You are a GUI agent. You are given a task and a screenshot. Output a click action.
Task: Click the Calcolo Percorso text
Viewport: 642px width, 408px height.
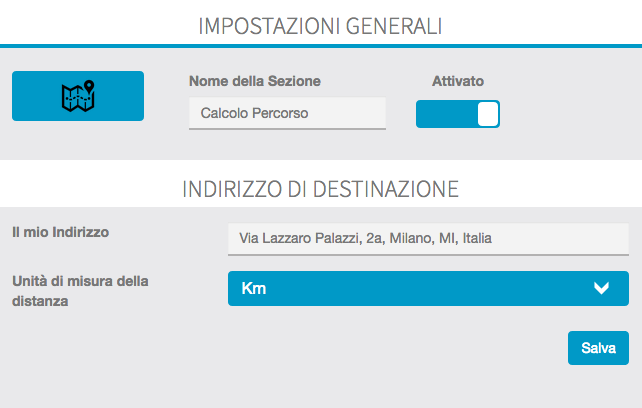tap(255, 114)
